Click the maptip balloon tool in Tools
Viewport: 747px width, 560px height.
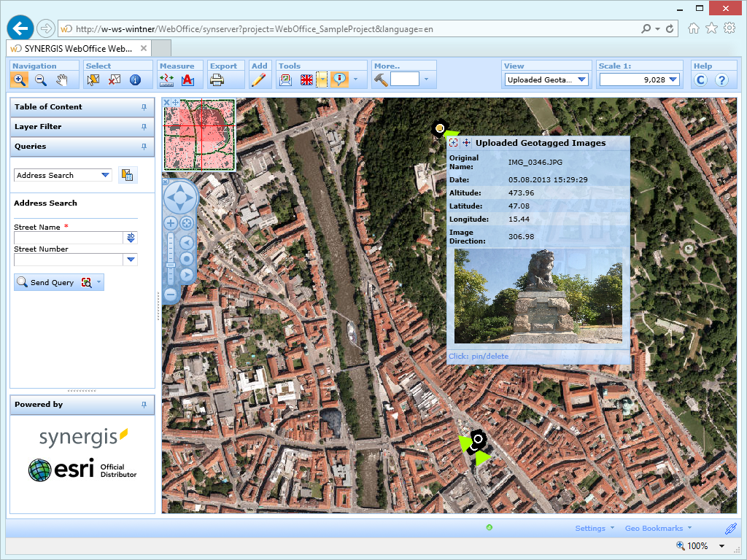(x=338, y=80)
